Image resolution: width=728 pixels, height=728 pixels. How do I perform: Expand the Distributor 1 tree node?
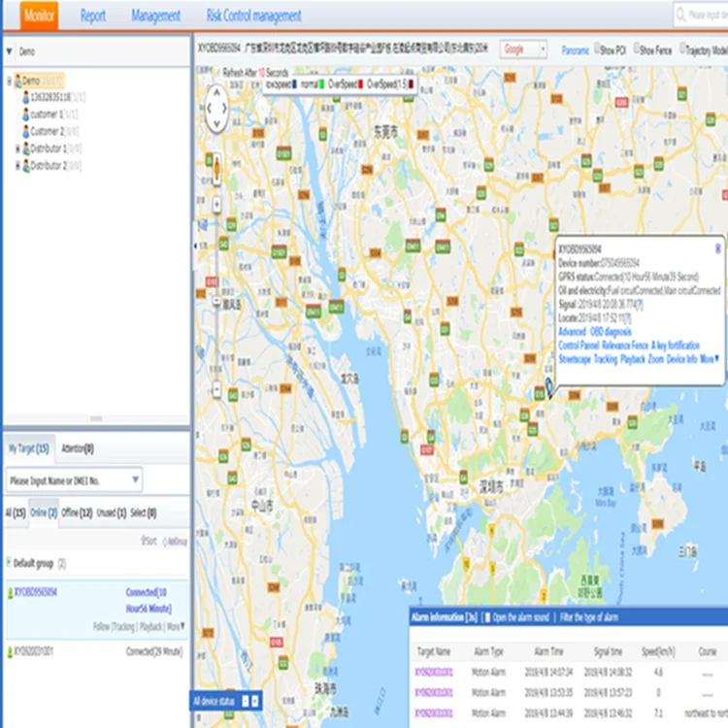coord(17,149)
